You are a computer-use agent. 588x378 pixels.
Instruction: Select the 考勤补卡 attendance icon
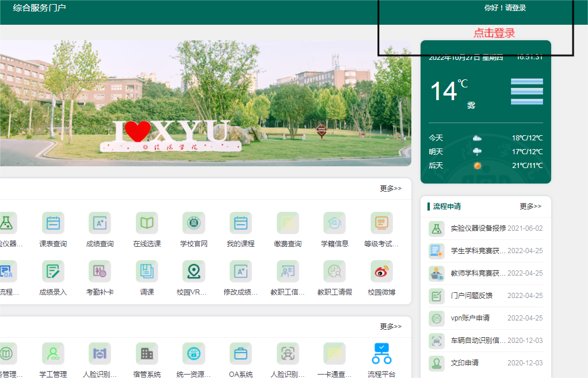100,272
